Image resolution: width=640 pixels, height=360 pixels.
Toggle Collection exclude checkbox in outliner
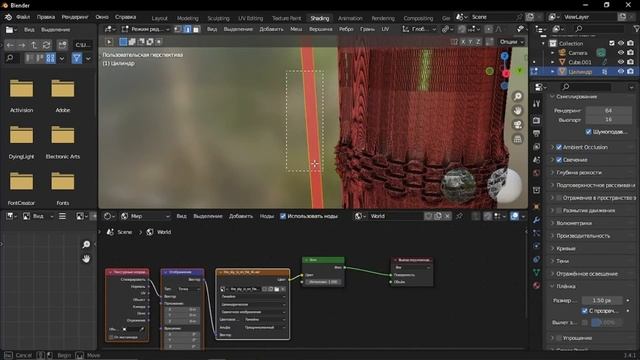(x=611, y=43)
